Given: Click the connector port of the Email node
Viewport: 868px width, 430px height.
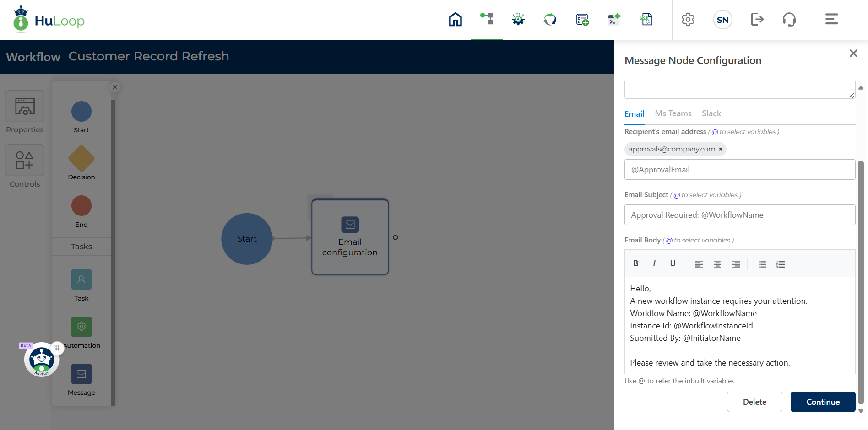Looking at the screenshot, I should tap(395, 237).
